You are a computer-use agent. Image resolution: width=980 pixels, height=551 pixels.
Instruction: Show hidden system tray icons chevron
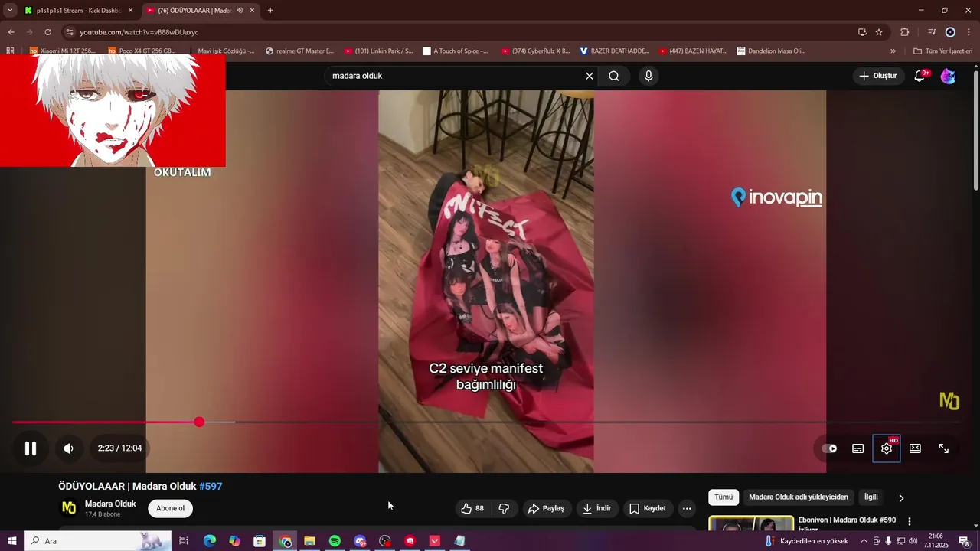point(864,541)
